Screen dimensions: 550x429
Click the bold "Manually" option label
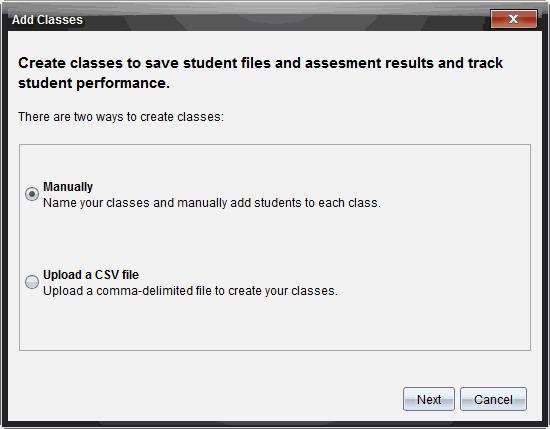pyautogui.click(x=68, y=187)
